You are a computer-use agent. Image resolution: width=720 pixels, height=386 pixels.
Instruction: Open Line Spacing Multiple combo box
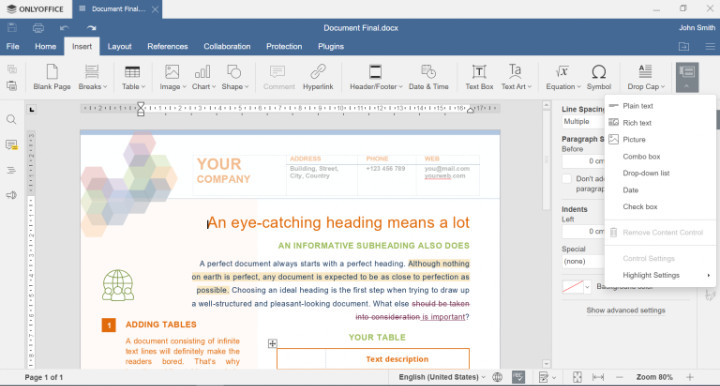(583, 122)
